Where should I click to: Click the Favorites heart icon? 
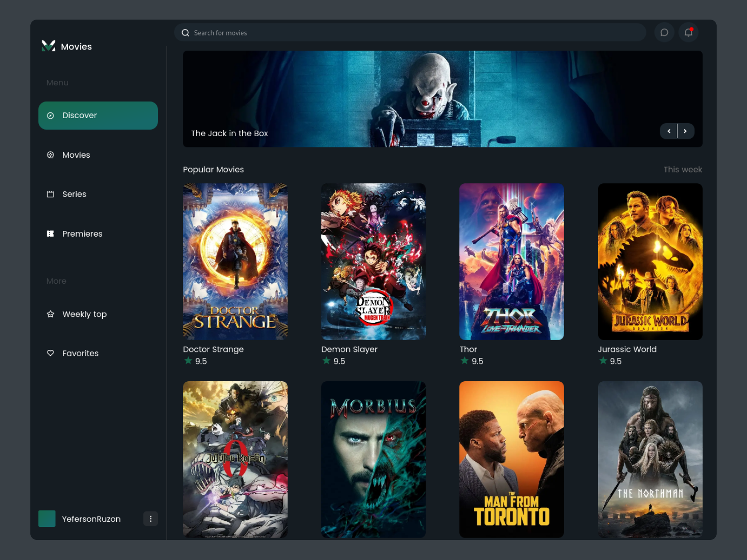[50, 353]
